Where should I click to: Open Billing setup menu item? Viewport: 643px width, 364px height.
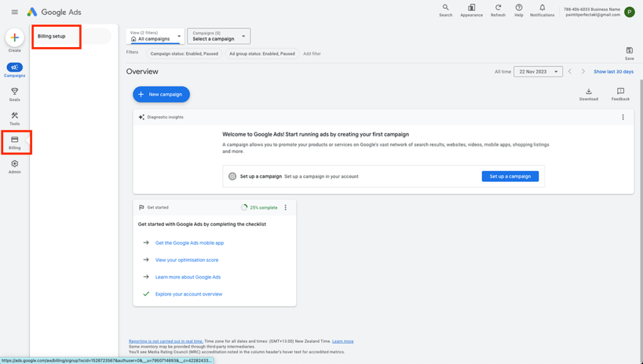(x=51, y=36)
